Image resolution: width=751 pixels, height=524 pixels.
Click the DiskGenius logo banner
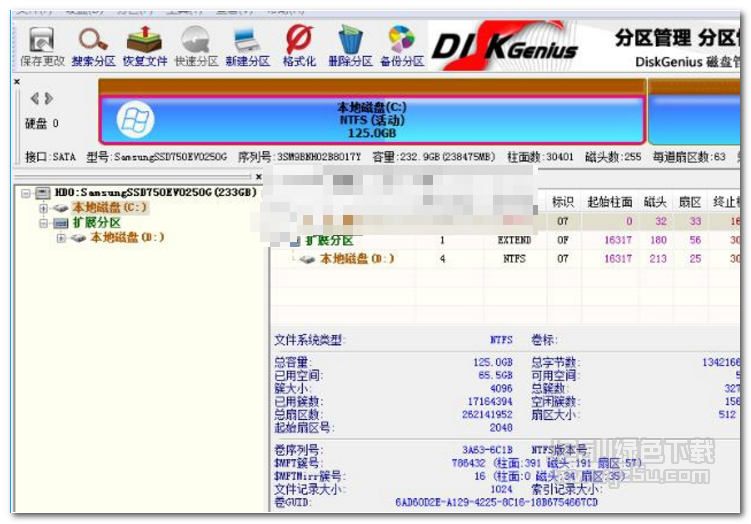point(505,46)
